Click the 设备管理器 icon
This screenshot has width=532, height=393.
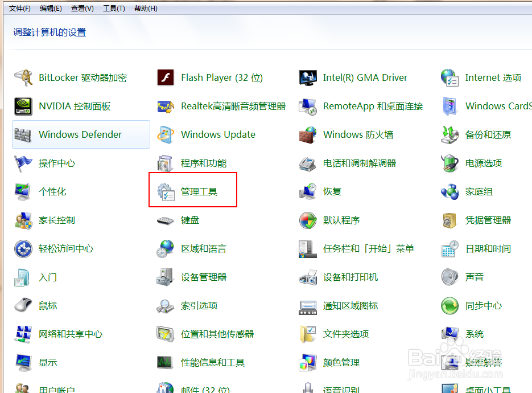[x=166, y=277]
